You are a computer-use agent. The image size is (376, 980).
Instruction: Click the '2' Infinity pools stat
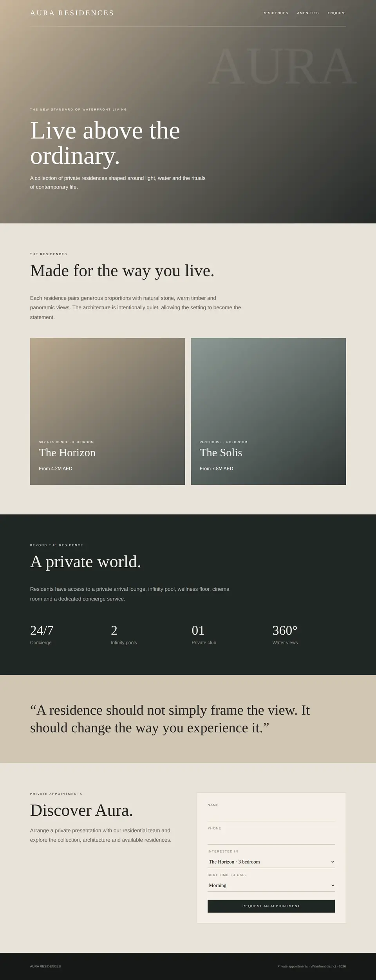coord(114,630)
